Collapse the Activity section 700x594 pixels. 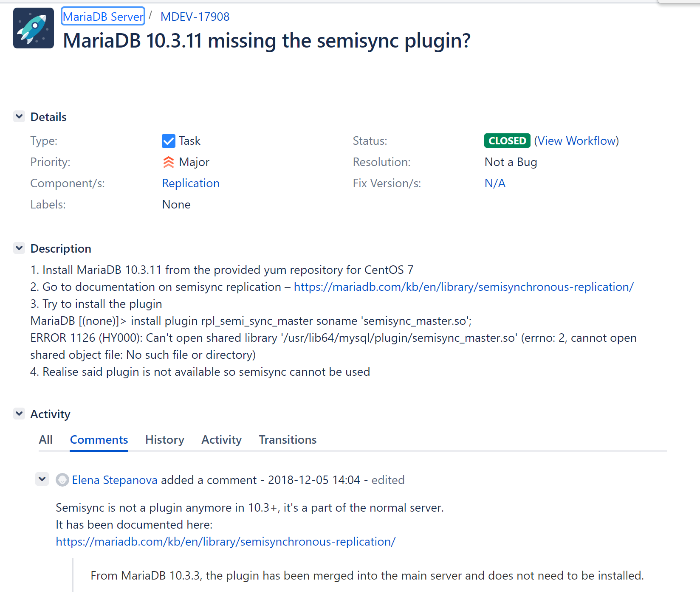(x=19, y=414)
